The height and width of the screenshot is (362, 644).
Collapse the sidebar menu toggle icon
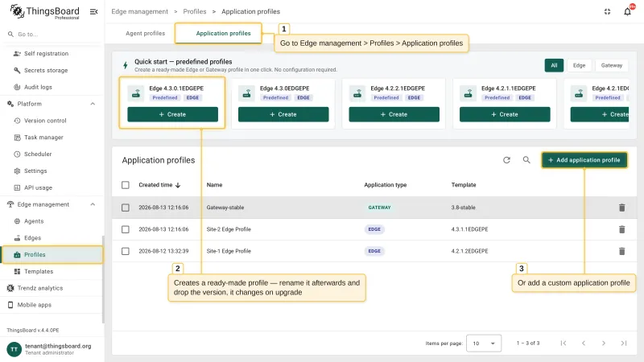pos(93,11)
